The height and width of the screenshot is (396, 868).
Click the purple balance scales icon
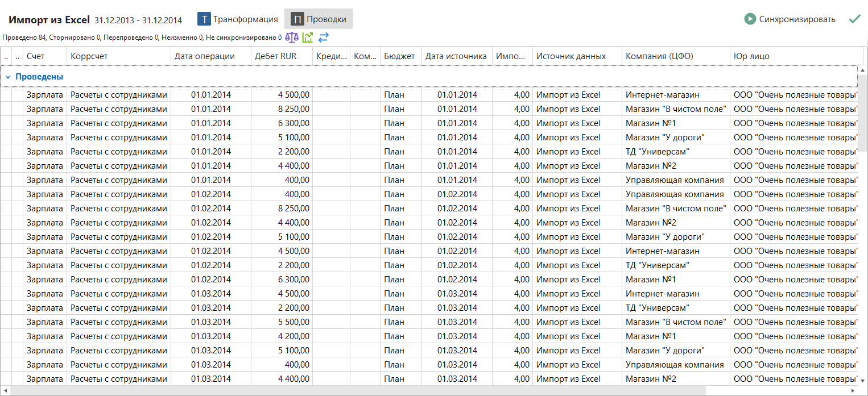[291, 37]
